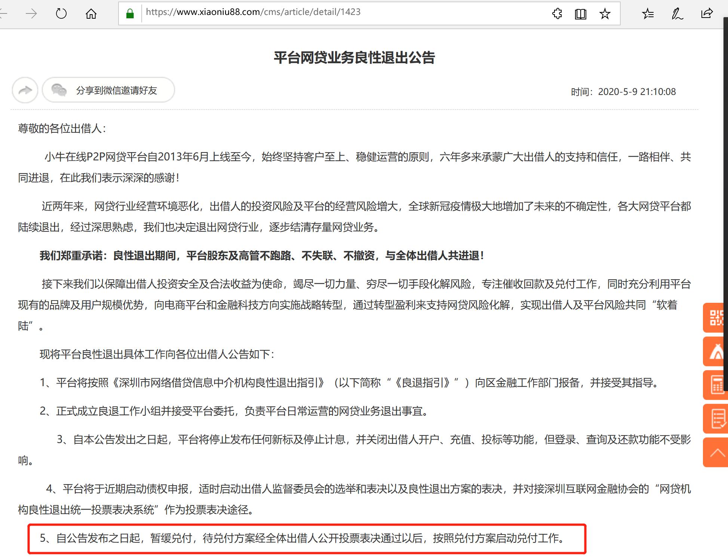The image size is (728, 560).
Task: Click the Share icon in the browser toolbar
Action: (706, 13)
